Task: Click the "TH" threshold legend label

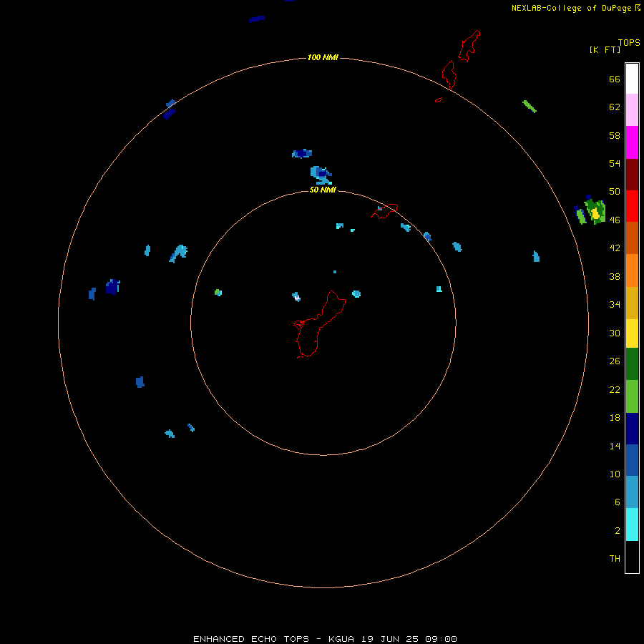Action: point(615,559)
